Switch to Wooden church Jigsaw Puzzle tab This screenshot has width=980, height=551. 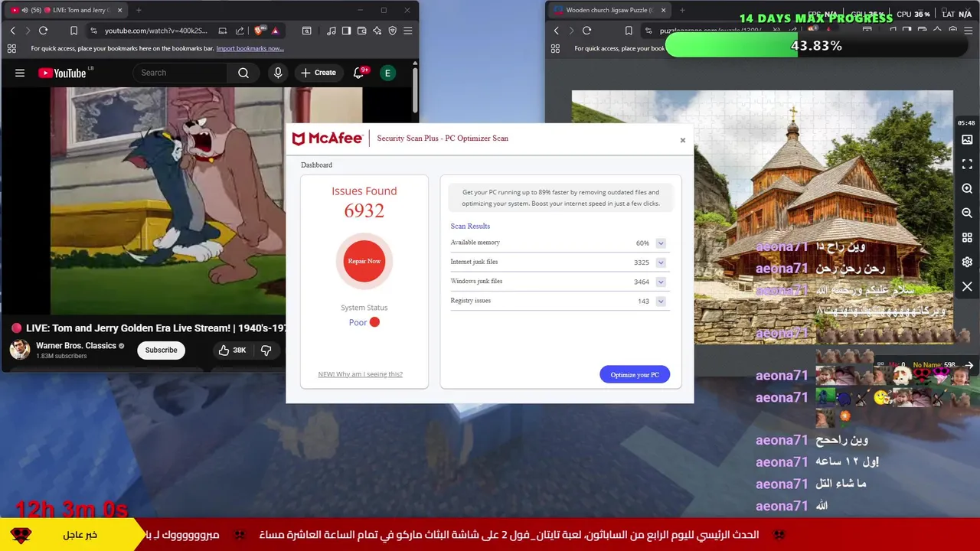[609, 10]
